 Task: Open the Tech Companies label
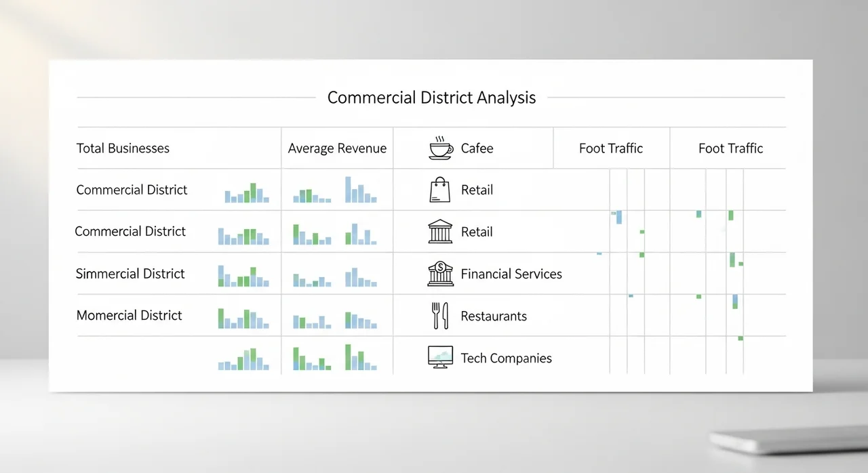[x=506, y=358]
